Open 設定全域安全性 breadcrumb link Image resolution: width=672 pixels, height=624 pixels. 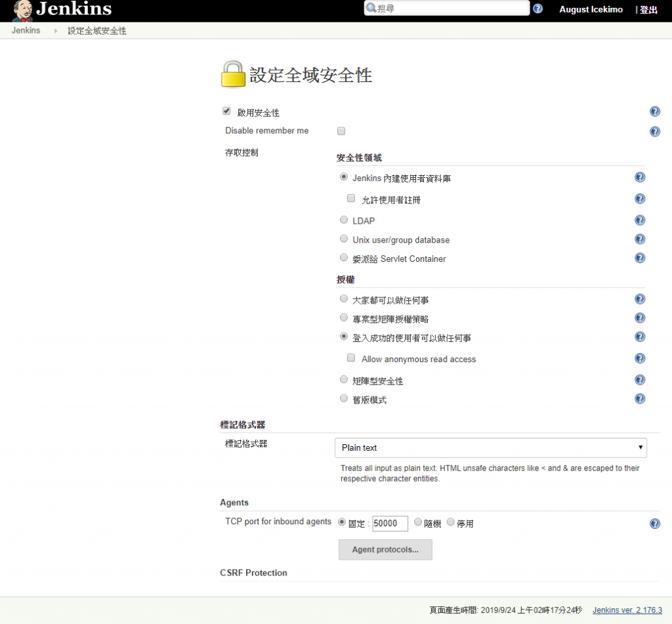pos(97,30)
